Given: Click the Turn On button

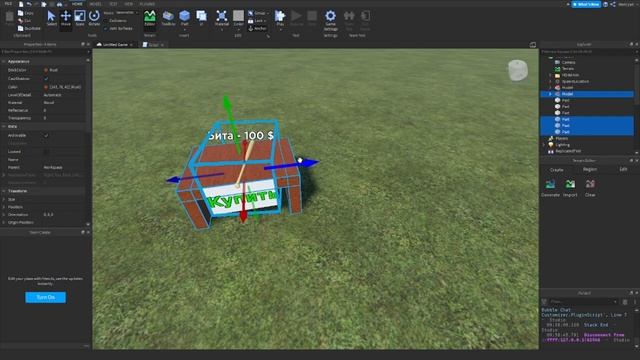Looking at the screenshot, I should (x=45, y=297).
